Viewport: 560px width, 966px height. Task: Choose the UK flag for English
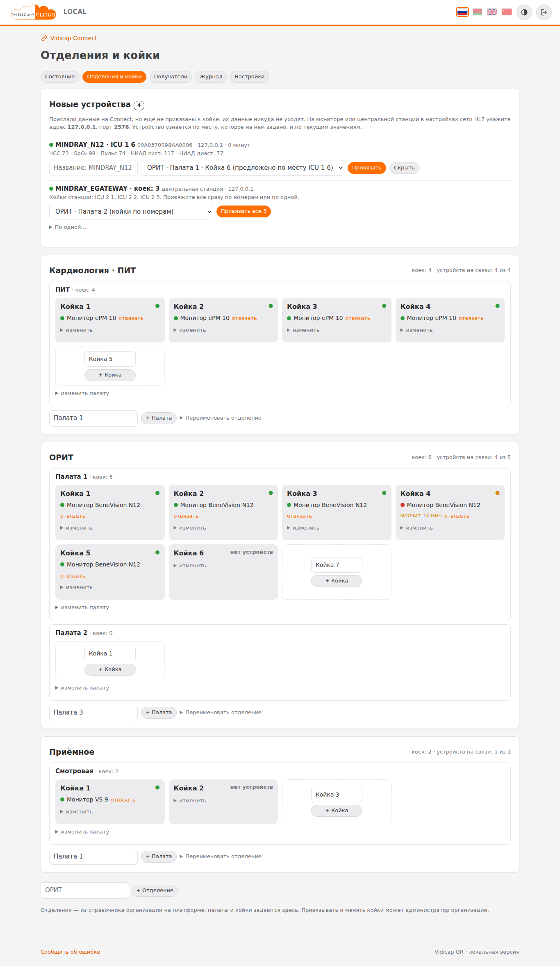click(x=492, y=12)
